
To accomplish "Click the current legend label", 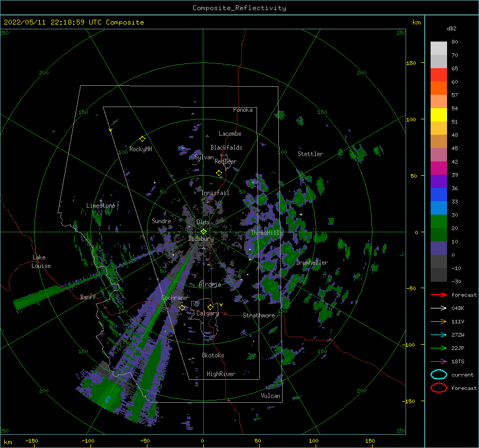I will click(462, 374).
